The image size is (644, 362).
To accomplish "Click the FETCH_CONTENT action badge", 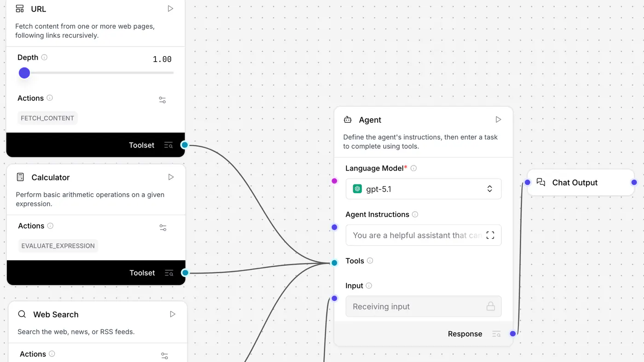I will (47, 118).
